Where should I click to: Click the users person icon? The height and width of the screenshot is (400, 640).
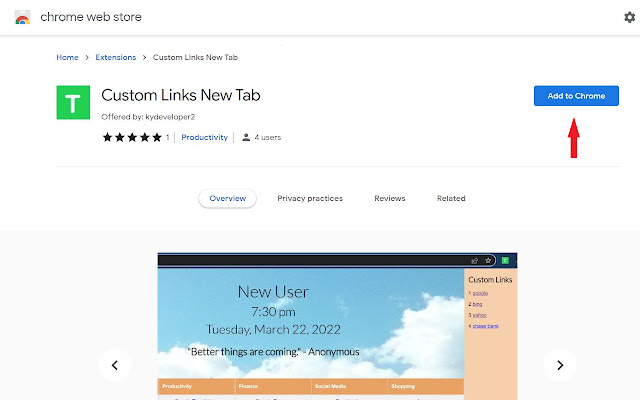pyautogui.click(x=246, y=137)
